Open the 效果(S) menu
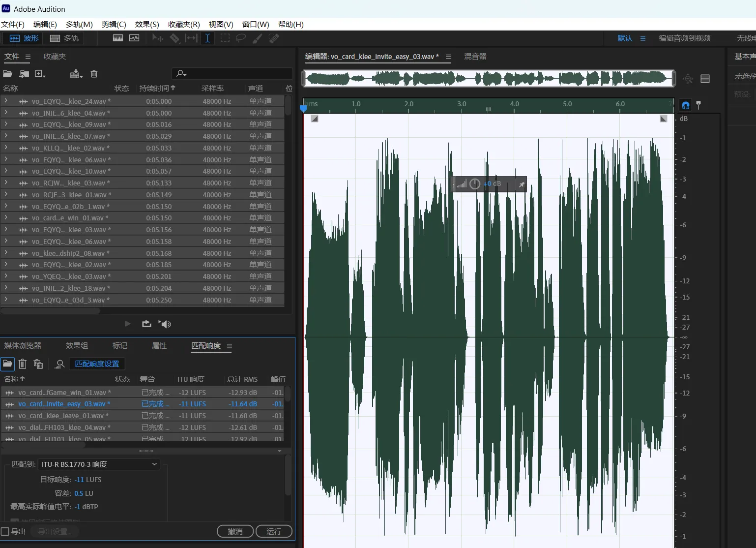The image size is (756, 548). pyautogui.click(x=147, y=24)
